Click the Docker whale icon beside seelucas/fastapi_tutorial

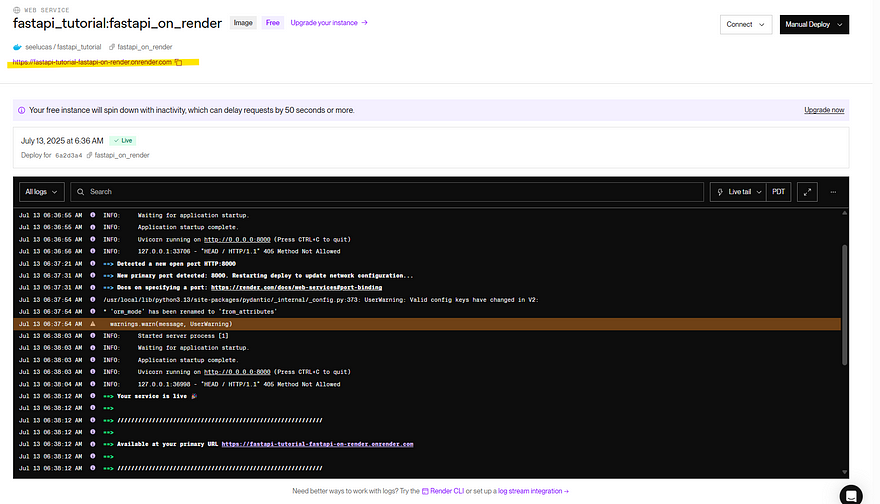(17, 47)
